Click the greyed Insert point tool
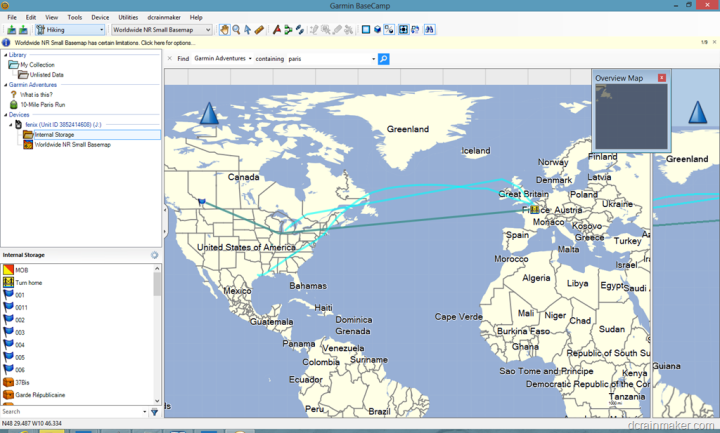The width and height of the screenshot is (720, 433). coord(314,30)
